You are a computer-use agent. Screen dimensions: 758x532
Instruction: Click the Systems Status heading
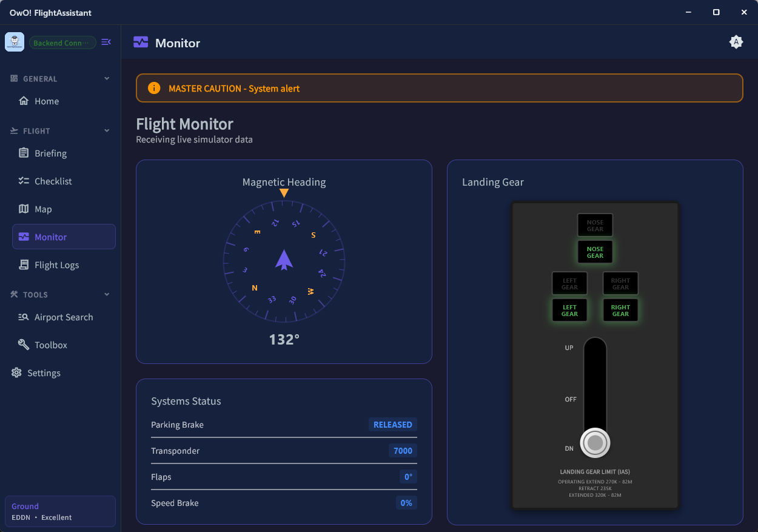click(186, 401)
